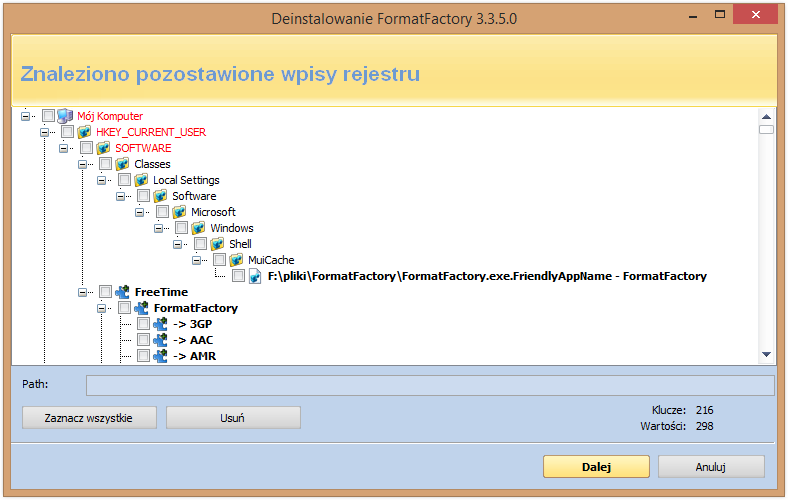The width and height of the screenshot is (788, 500).
Task: Click the Microsoft key folder icon
Action: tap(179, 213)
